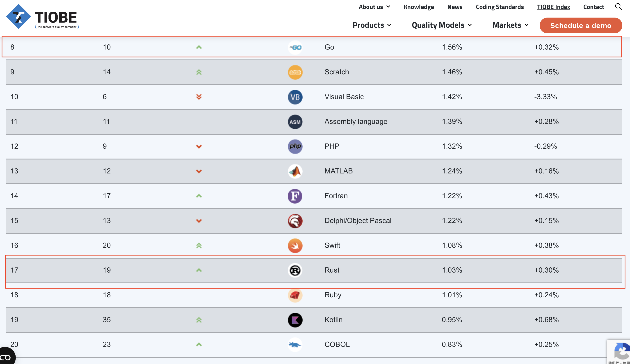
Task: Click the Kotlin logo icon
Action: [x=295, y=320]
